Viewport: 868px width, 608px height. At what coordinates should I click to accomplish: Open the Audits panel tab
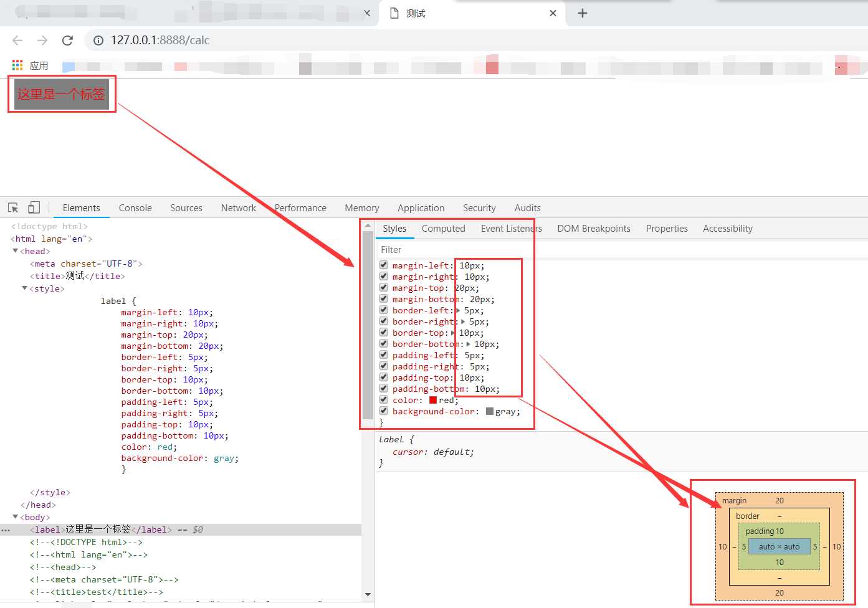(528, 208)
